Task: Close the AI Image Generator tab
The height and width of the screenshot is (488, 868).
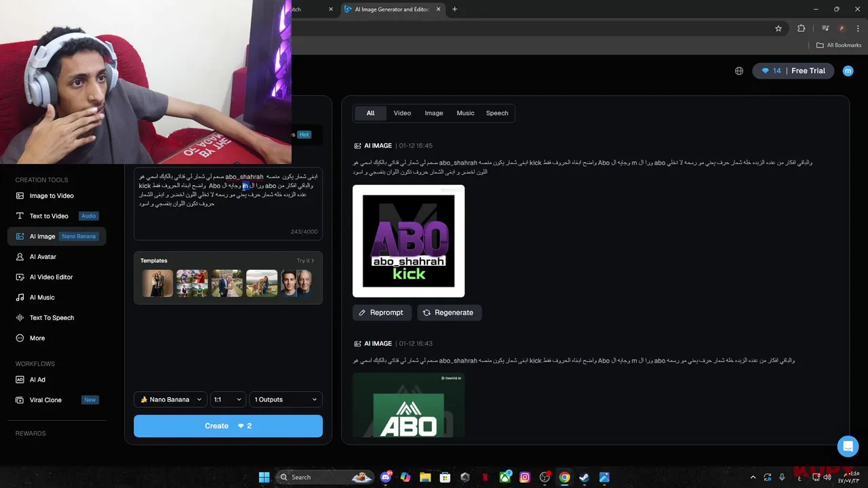Action: pyautogui.click(x=439, y=9)
